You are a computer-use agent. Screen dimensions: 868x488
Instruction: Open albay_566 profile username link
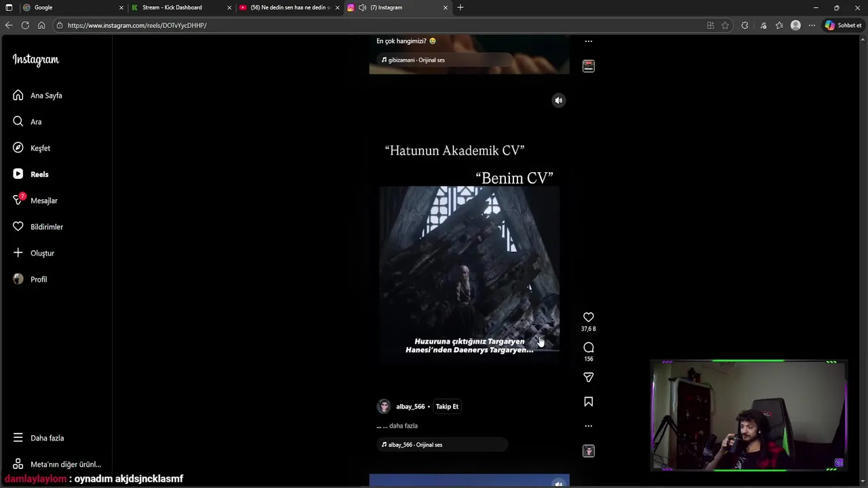[x=410, y=407]
